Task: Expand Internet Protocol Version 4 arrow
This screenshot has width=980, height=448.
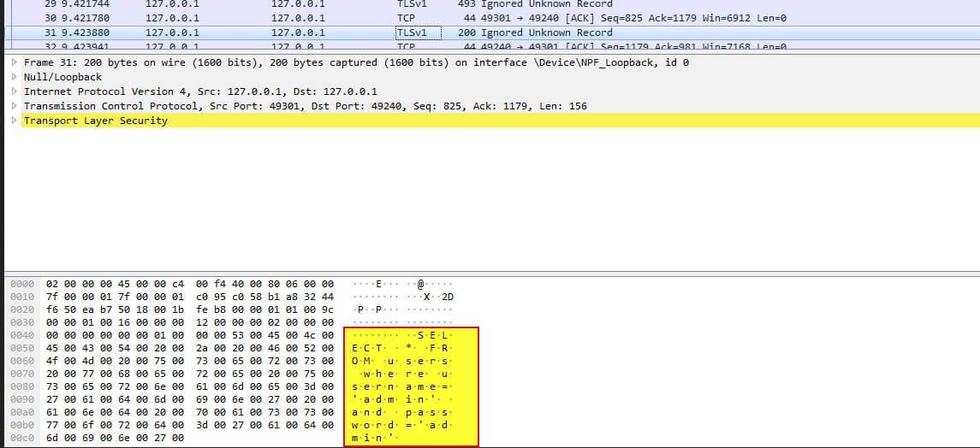Action: [15, 91]
